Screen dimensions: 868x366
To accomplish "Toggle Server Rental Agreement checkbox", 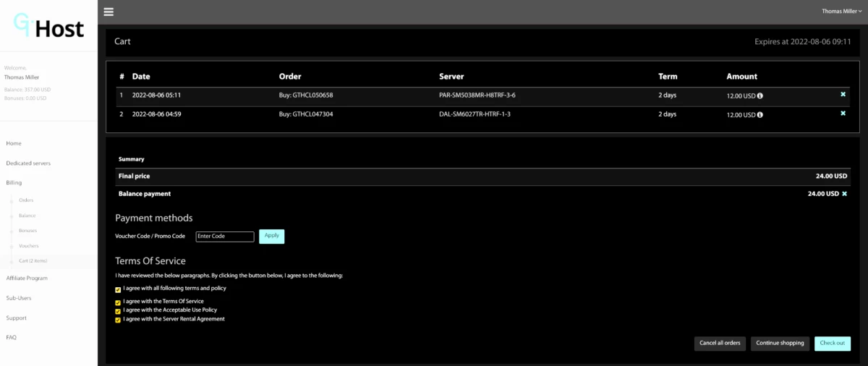I will [x=118, y=320].
